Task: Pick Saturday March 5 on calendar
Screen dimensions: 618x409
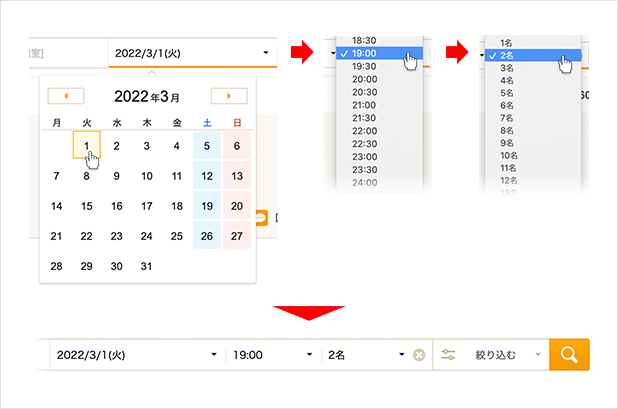Action: coord(207,146)
